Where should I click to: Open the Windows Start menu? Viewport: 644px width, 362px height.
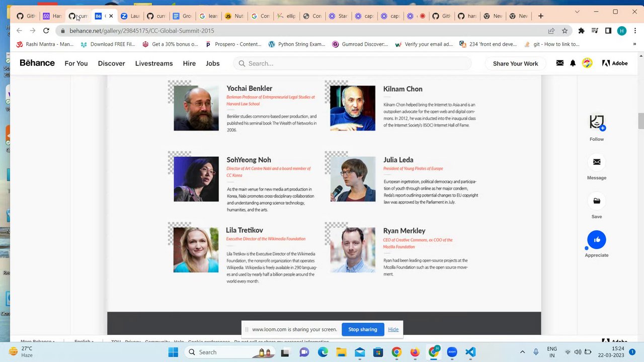pyautogui.click(x=173, y=352)
